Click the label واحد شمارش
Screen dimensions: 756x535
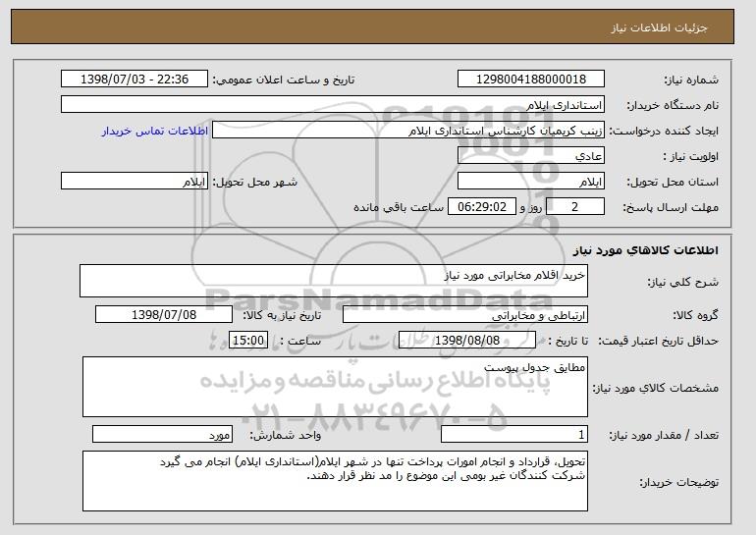(286, 435)
